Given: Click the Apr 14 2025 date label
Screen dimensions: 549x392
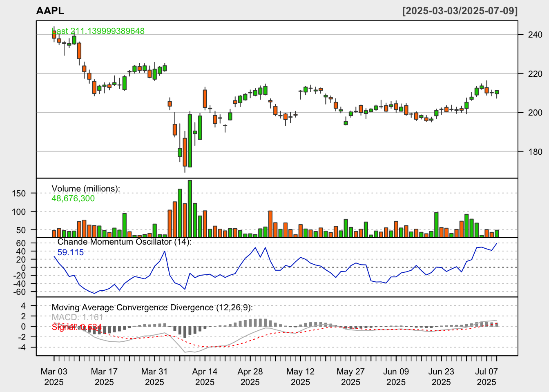Looking at the screenshot, I should [205, 377].
